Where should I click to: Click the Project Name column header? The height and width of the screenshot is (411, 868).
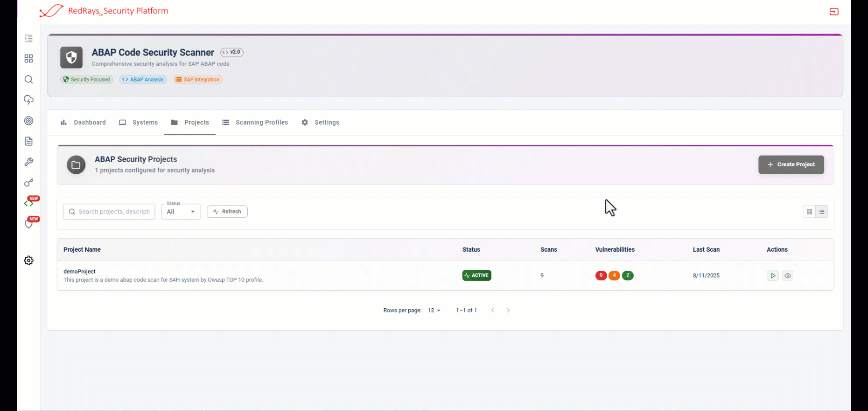[x=82, y=250]
